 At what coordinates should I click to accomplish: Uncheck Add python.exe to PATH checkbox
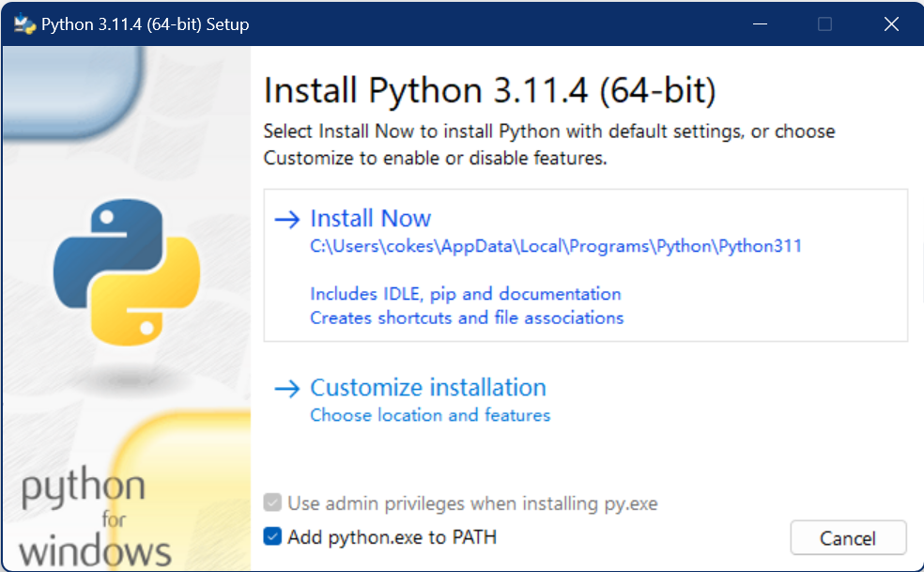click(x=272, y=536)
